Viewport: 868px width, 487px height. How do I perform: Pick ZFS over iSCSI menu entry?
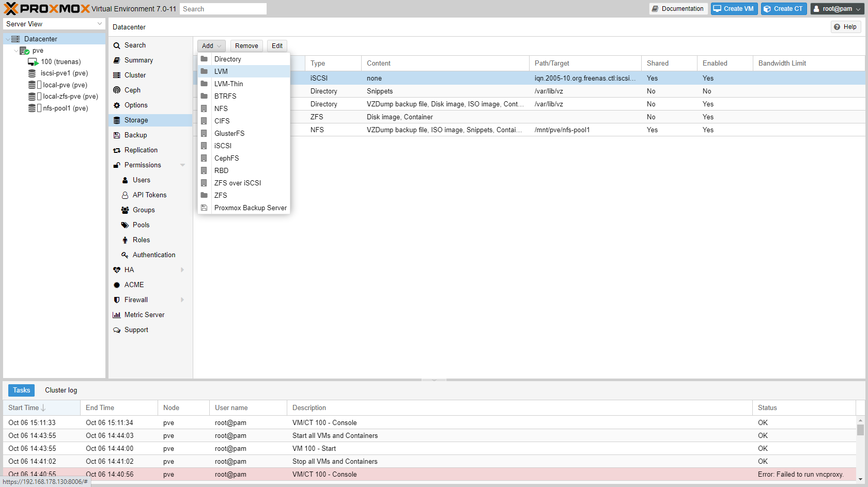click(244, 183)
